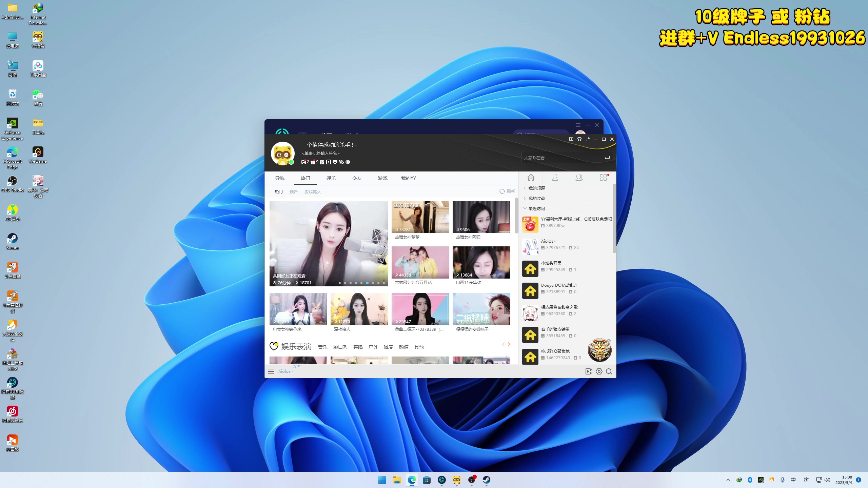Click the circular target icon in the profile row
This screenshot has width=868, height=488.
pyautogui.click(x=348, y=162)
